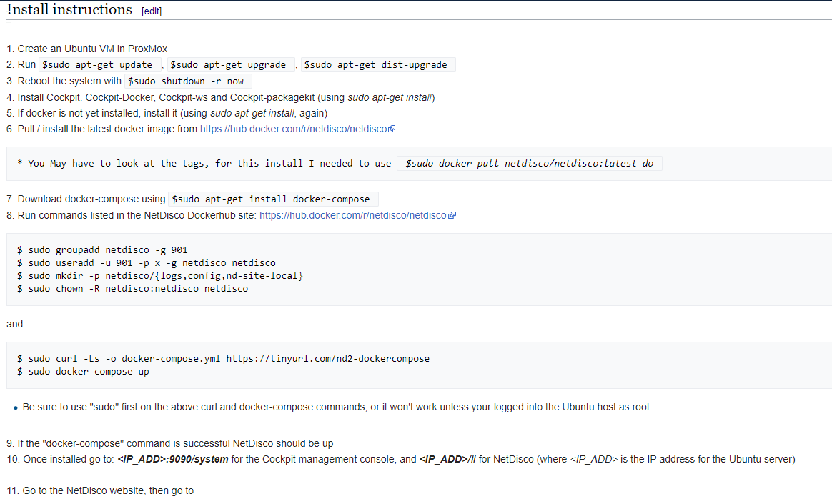Open the Docker Hub link in step 6
The height and width of the screenshot is (504, 832).
[x=294, y=129]
